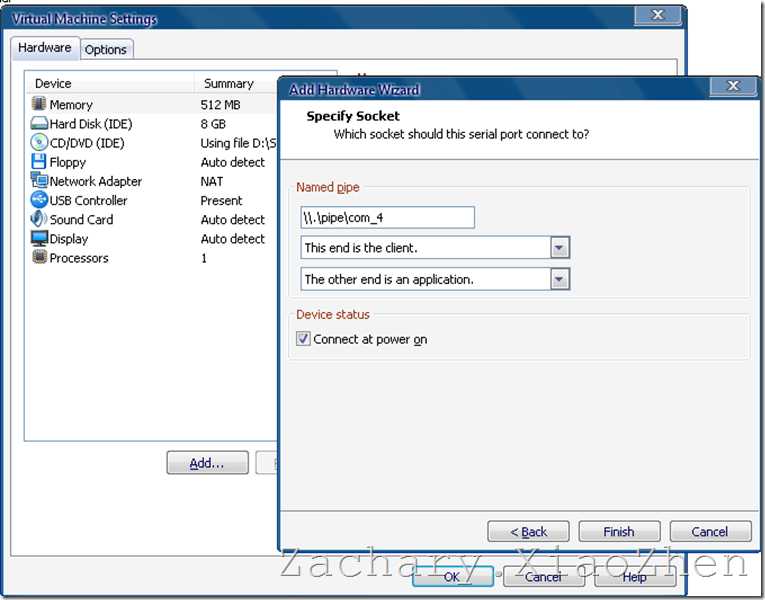Image resolution: width=765 pixels, height=600 pixels.
Task: Click the Floppy disk icon
Action: coord(39,161)
